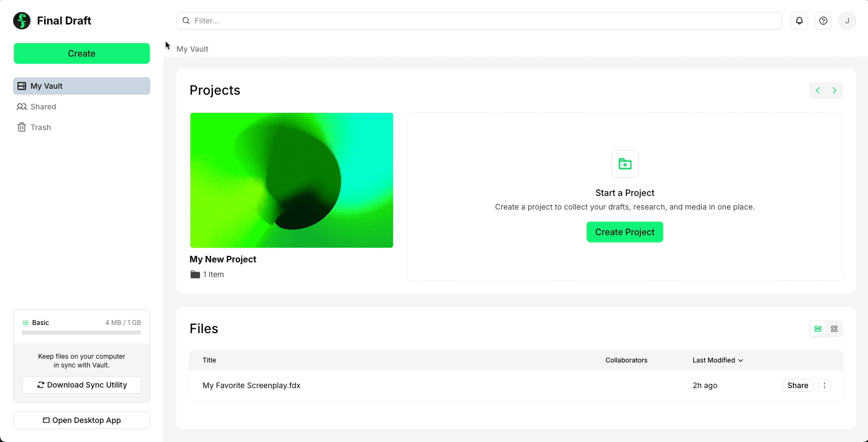The image size is (868, 442).
Task: Open the My New Project thumbnail
Action: [291, 180]
